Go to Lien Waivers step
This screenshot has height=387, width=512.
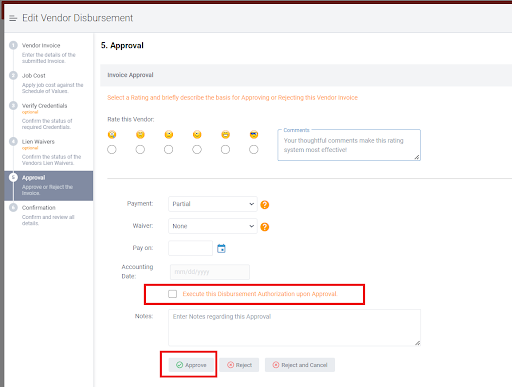pyautogui.click(x=48, y=152)
